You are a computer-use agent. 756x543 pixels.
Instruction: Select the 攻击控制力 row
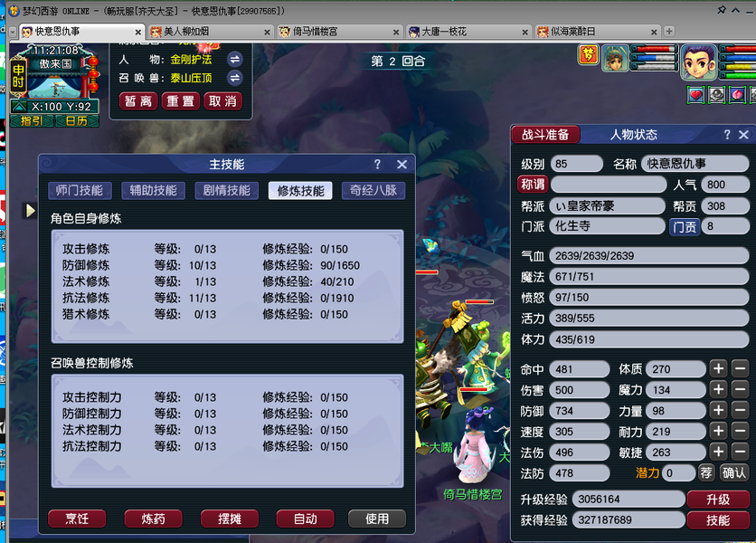pyautogui.click(x=205, y=397)
